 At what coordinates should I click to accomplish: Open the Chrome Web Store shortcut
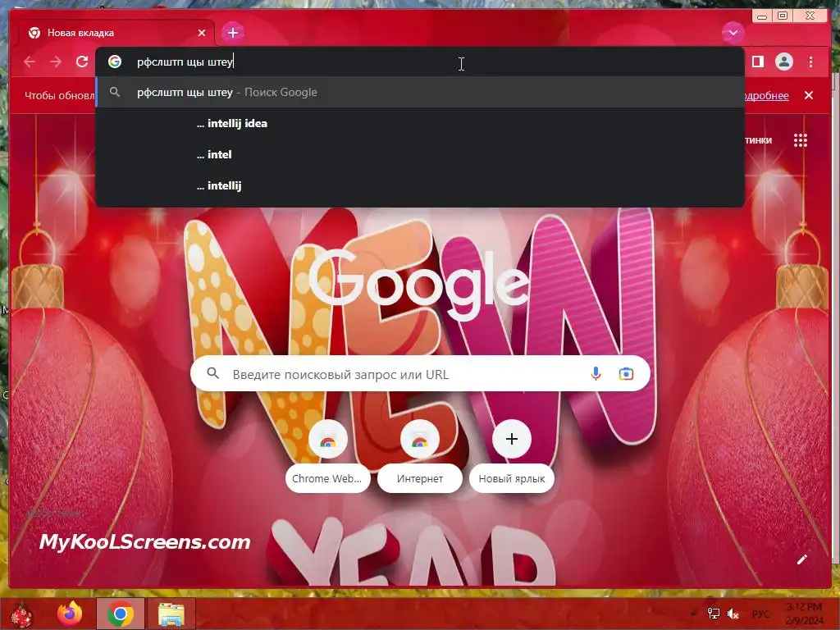pyautogui.click(x=328, y=456)
